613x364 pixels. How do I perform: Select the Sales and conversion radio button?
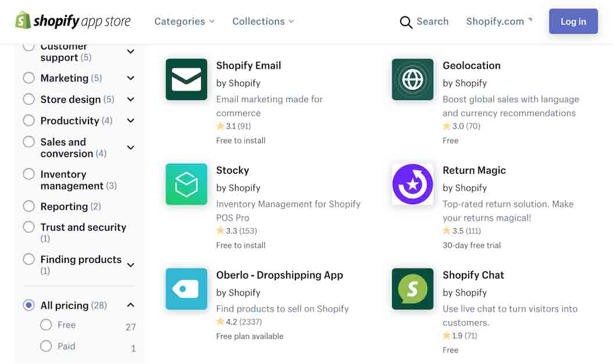click(x=28, y=141)
